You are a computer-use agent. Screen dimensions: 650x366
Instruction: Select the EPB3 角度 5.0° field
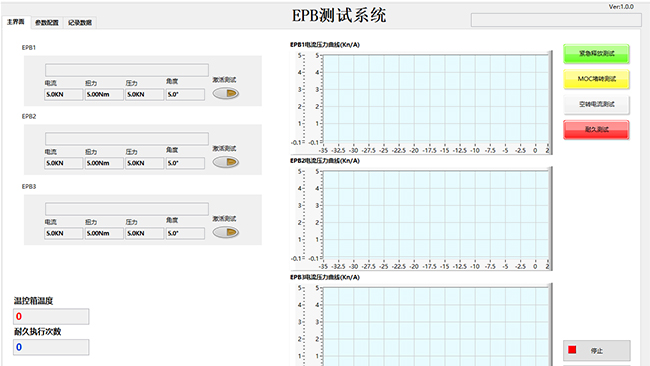coord(185,233)
